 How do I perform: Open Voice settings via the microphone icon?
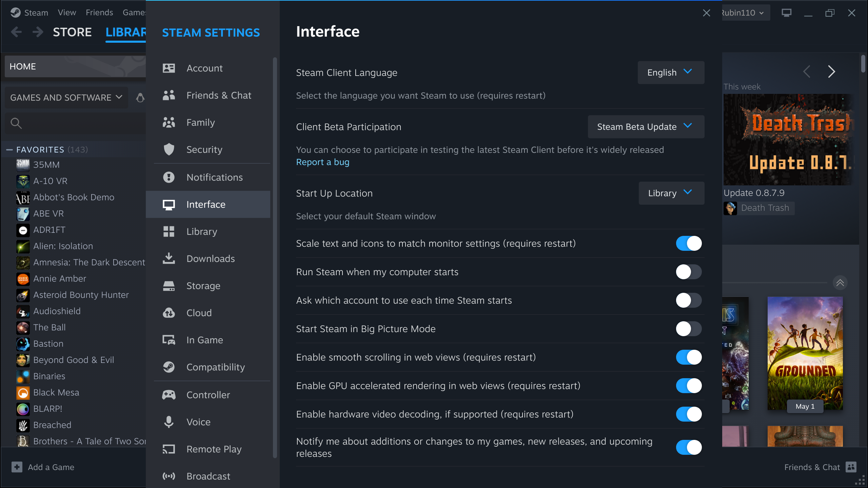169,422
